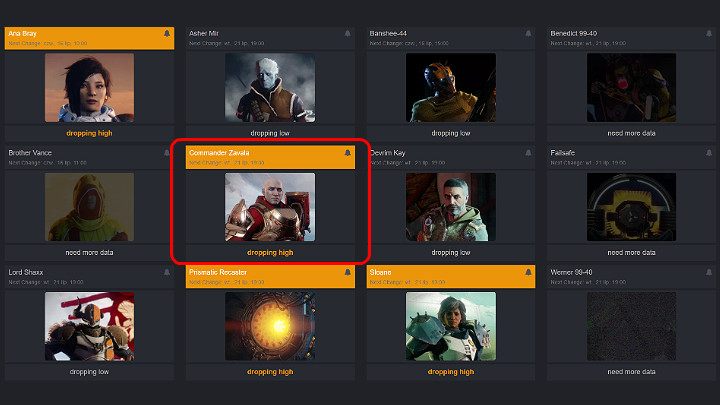Screen dimensions: 720x405
Task: Click the bell icon on Asher Mir card
Action: 347,34
